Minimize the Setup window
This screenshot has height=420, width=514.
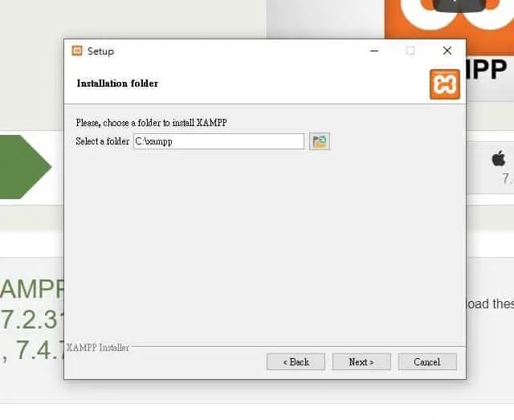pyautogui.click(x=374, y=51)
